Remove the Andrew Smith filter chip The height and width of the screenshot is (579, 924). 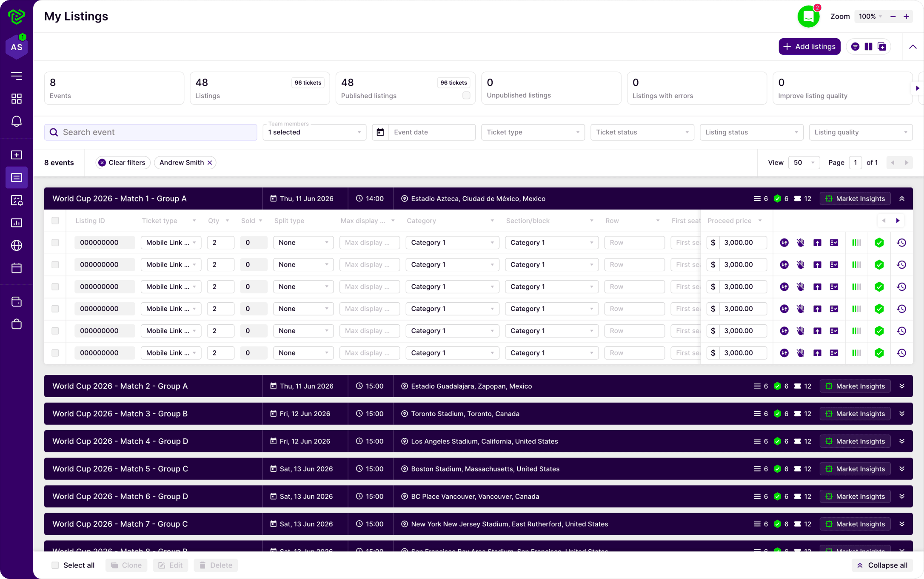210,163
